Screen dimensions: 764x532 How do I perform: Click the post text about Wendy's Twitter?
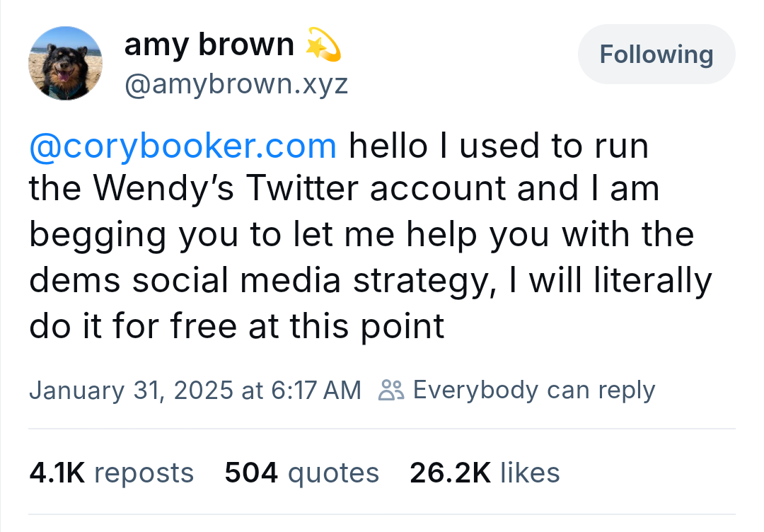coord(370,236)
